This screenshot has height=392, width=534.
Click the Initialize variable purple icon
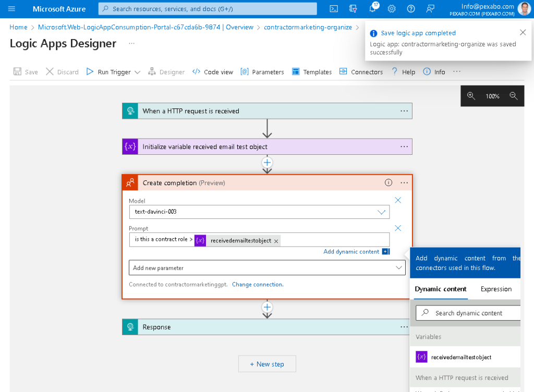[x=130, y=146]
